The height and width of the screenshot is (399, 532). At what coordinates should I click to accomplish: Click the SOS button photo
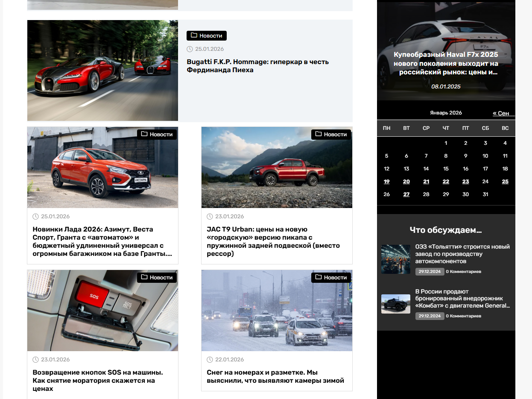coord(102,311)
